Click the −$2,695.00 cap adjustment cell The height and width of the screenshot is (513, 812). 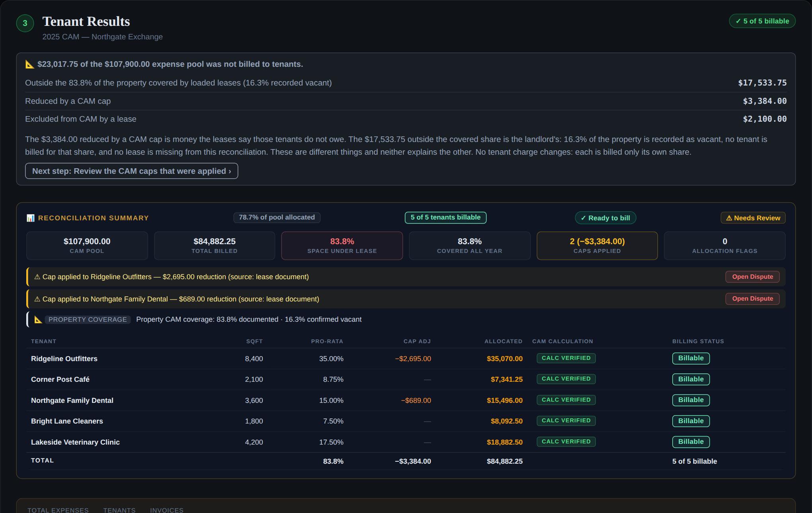(x=413, y=359)
